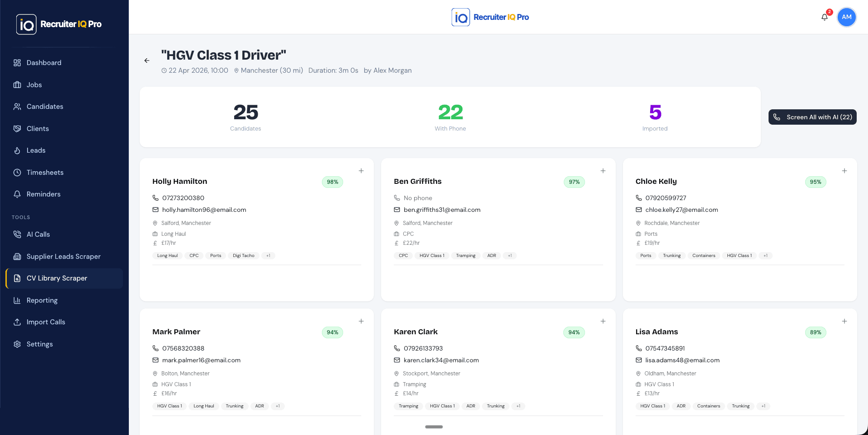Open Settings in the sidebar
868x435 pixels.
click(64, 344)
